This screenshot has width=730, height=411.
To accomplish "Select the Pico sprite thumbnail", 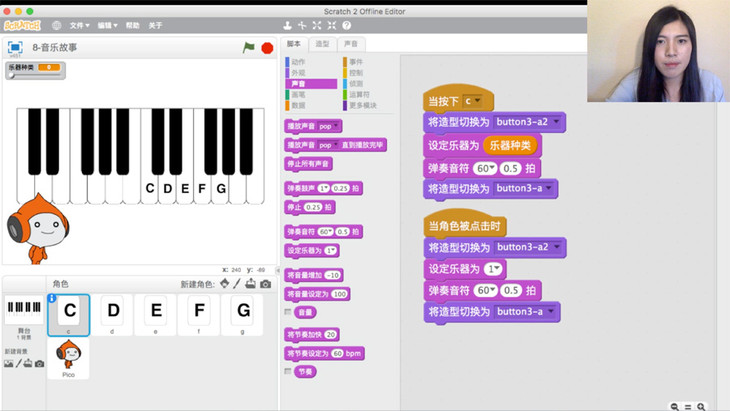I will coord(68,358).
